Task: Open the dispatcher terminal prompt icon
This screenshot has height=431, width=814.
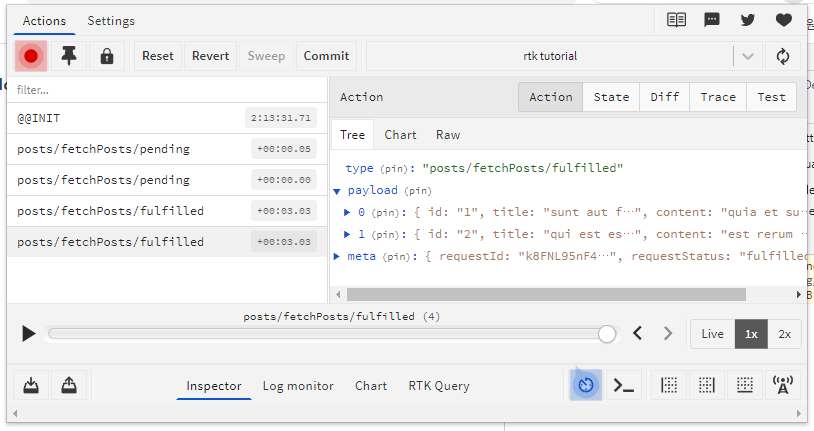Action: click(x=625, y=385)
